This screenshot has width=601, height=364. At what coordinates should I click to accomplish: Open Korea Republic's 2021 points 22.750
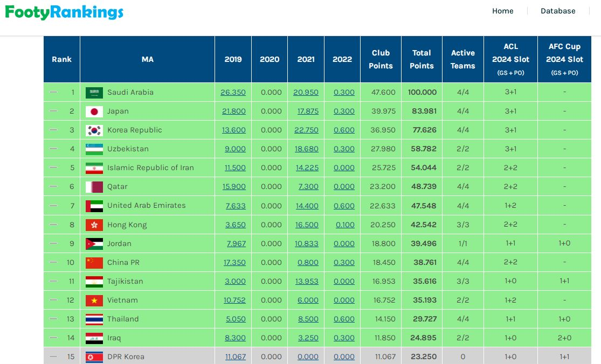(306, 130)
